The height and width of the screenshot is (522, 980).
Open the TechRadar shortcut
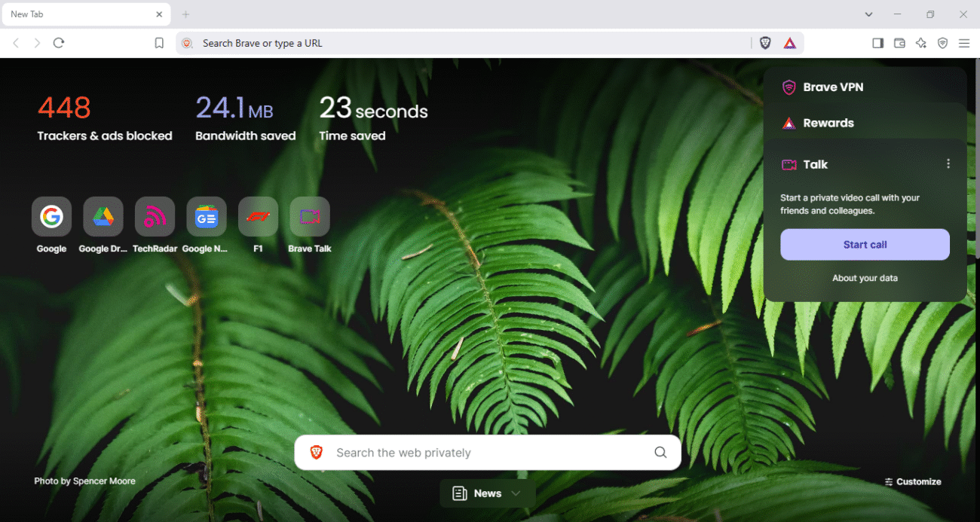155,216
